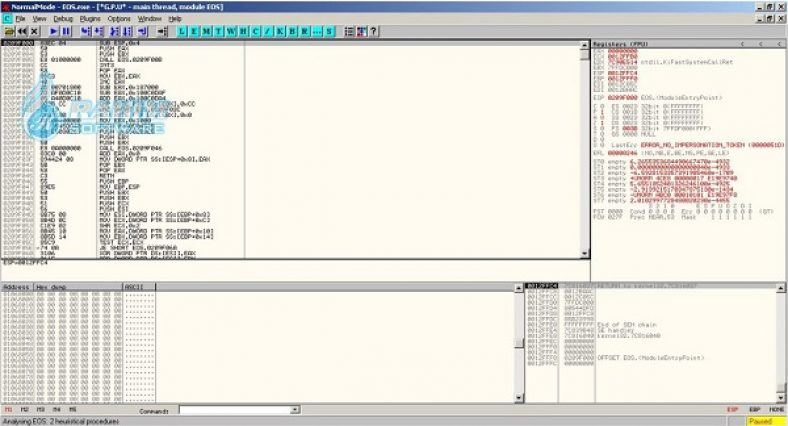The image size is (788, 426).
Task: Show Windows list via W button
Action: [231, 31]
